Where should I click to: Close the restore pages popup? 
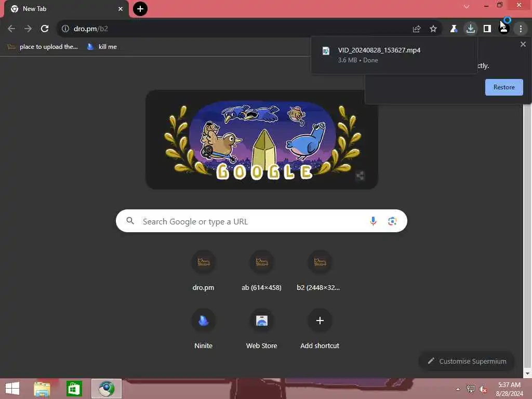click(523, 44)
